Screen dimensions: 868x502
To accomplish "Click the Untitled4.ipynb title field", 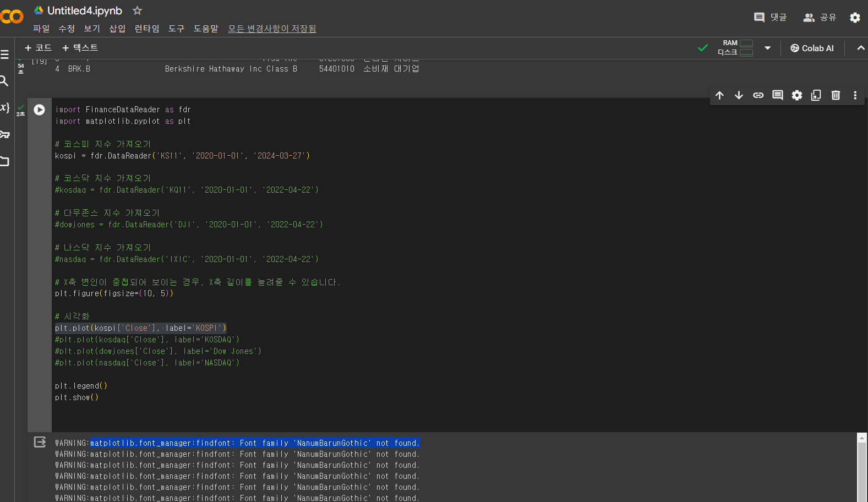I will click(85, 10).
